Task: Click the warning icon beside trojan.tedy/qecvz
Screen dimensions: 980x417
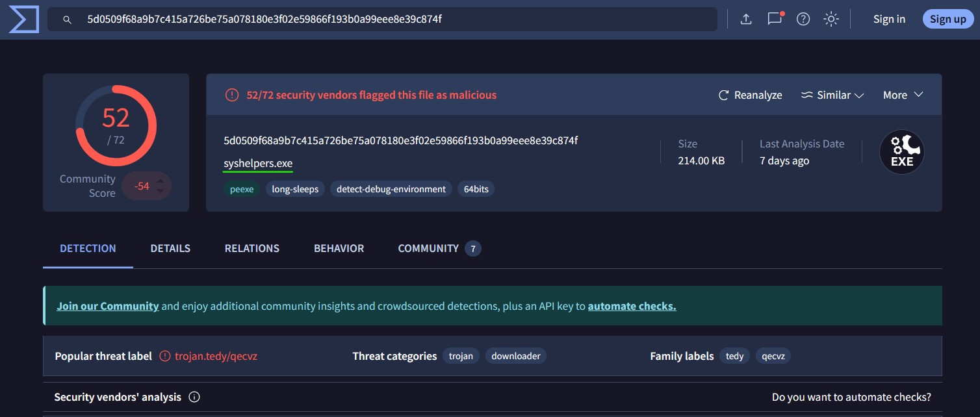Action: tap(165, 356)
